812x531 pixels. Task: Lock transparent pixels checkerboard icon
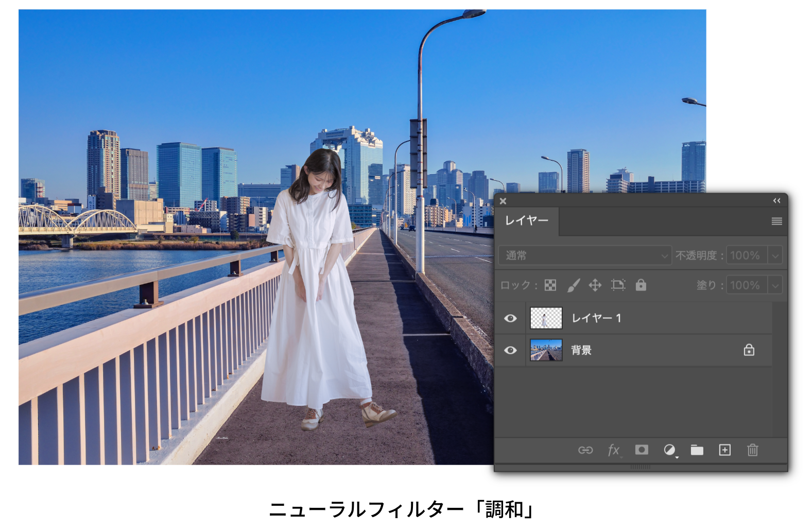550,285
